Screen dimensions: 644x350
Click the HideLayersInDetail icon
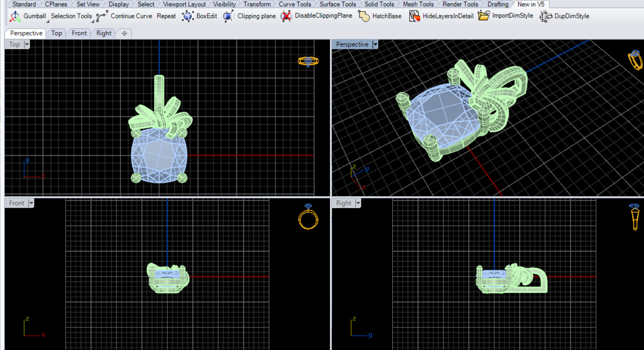[414, 16]
